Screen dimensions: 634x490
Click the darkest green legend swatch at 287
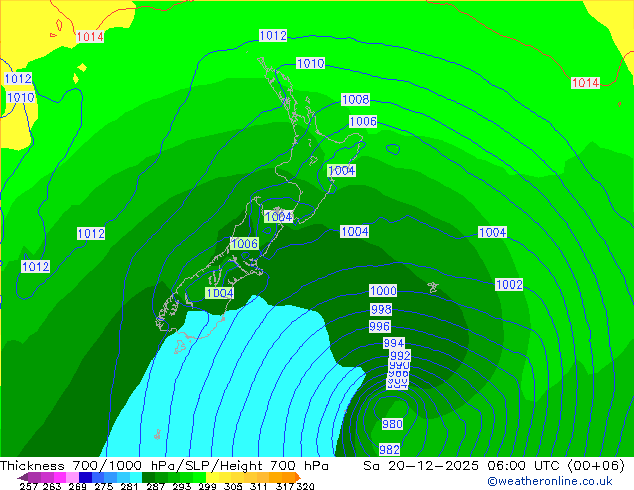point(148,477)
